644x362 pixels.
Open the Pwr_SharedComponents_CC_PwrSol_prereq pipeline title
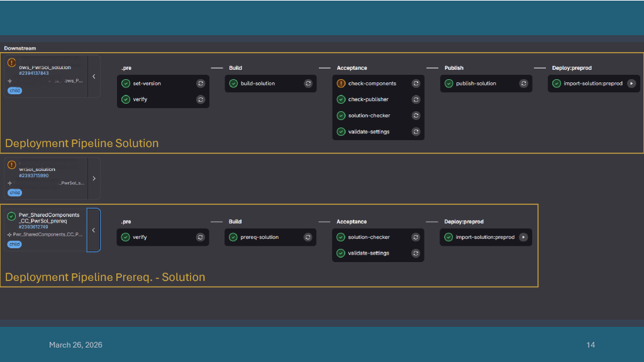49,218
